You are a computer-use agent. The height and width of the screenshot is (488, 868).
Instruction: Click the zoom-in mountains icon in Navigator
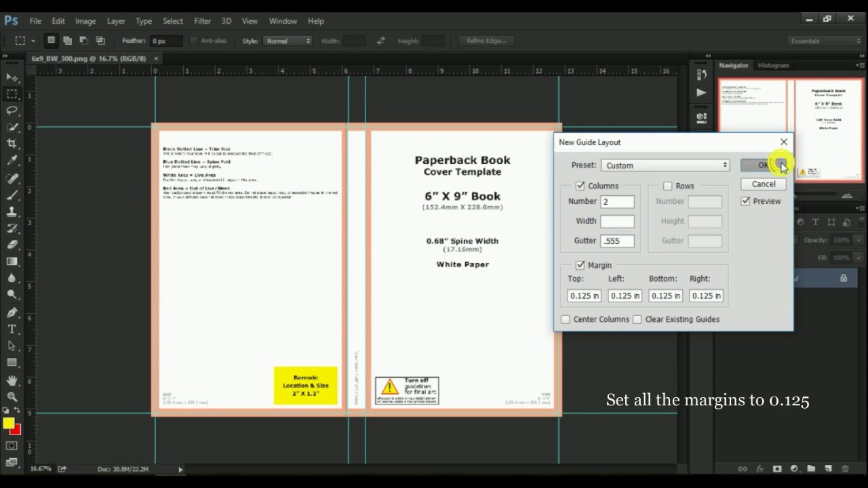847,195
